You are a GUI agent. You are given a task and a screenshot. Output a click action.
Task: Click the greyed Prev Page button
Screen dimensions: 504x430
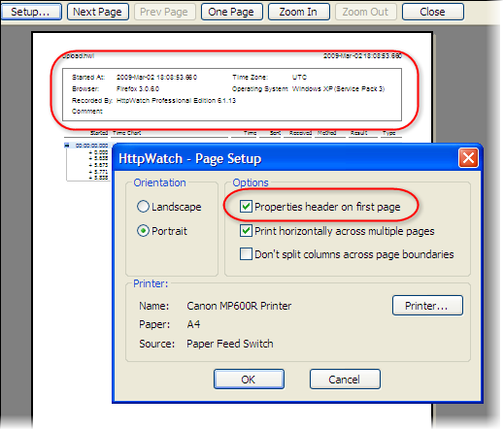[164, 12]
